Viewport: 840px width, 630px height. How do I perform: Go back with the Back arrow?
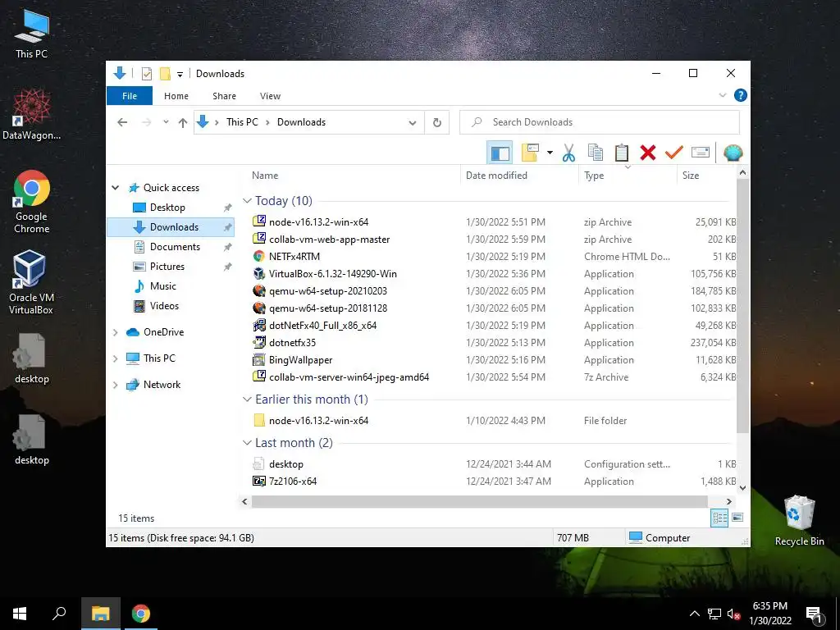click(x=122, y=122)
